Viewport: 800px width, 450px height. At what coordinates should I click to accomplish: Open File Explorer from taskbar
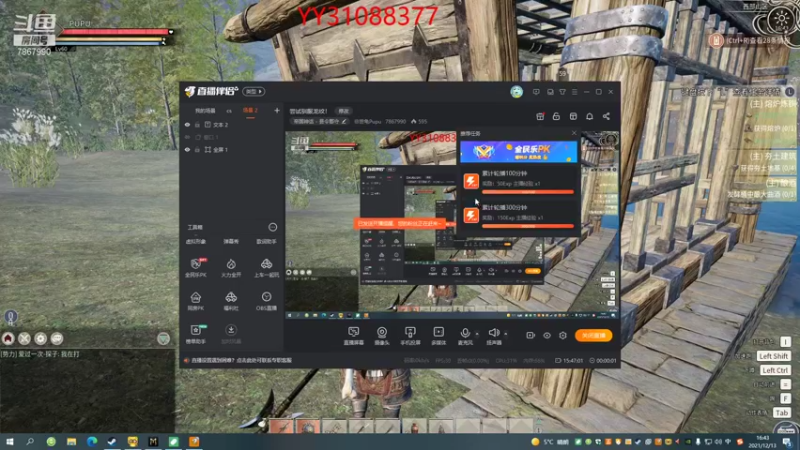coord(71,442)
